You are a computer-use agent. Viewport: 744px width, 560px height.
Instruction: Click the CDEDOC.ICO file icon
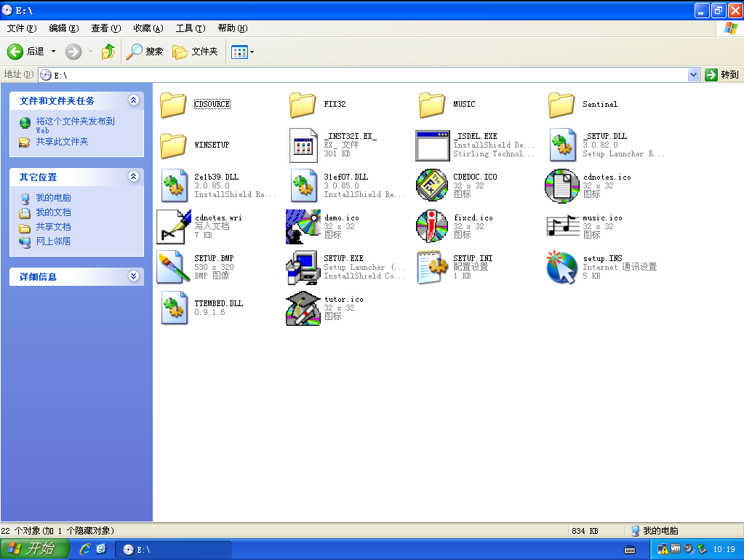click(x=433, y=185)
